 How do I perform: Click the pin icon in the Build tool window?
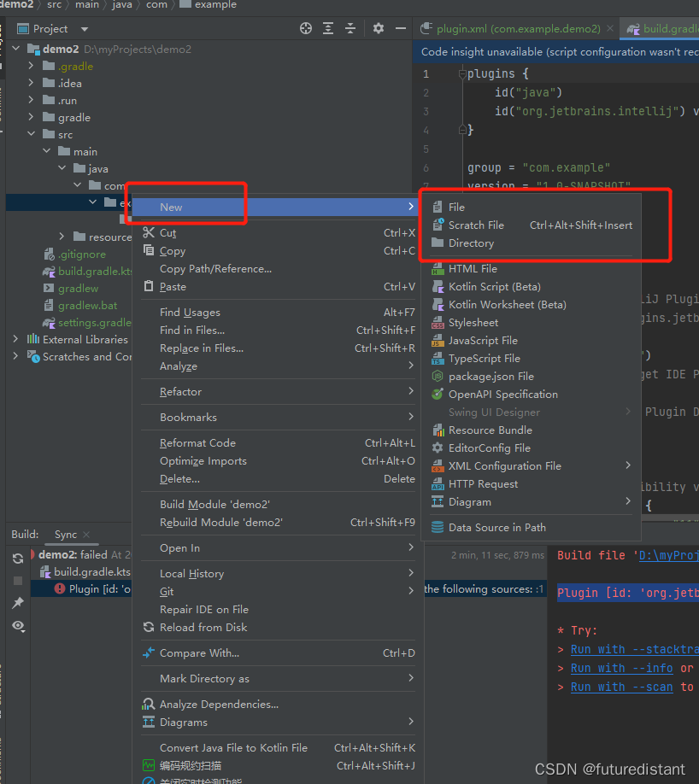click(17, 602)
